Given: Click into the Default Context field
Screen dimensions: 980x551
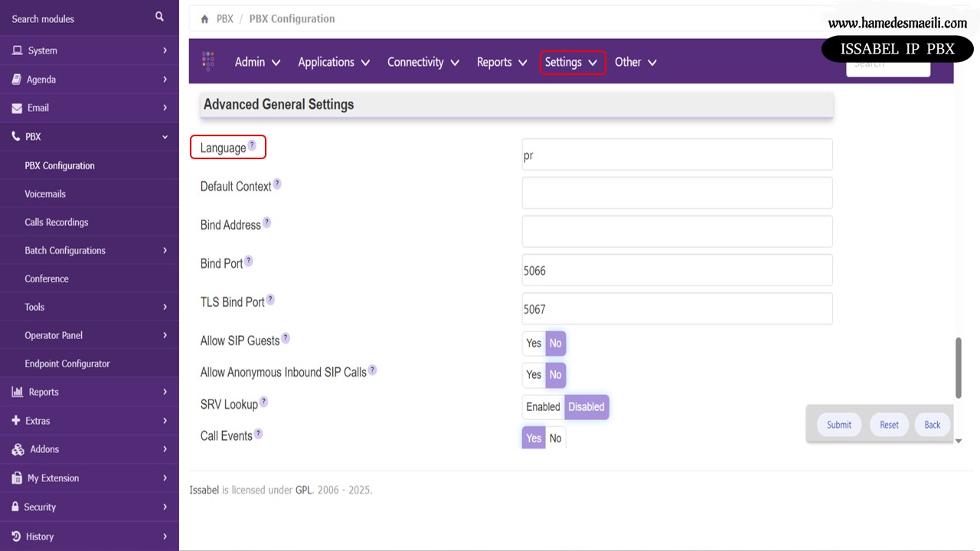Looking at the screenshot, I should click(x=677, y=193).
